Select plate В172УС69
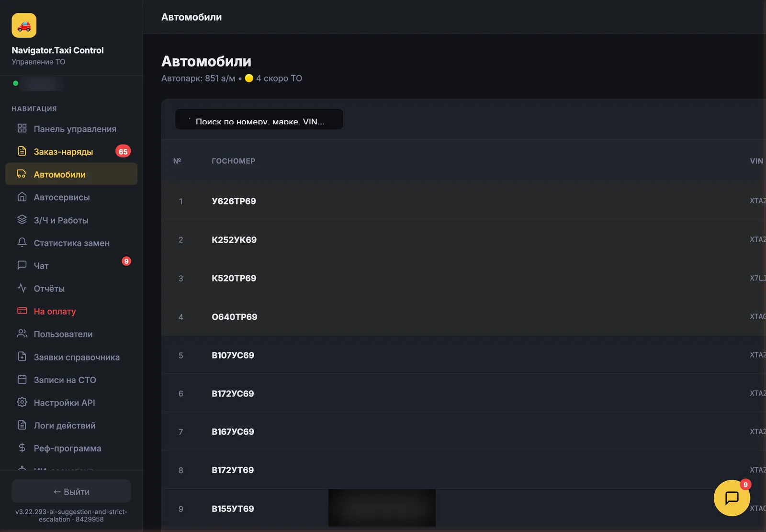Image resolution: width=766 pixels, height=532 pixels. click(x=233, y=394)
